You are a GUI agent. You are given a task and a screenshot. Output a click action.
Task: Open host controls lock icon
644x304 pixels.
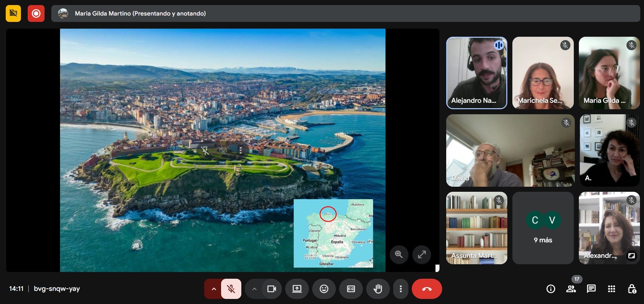click(x=632, y=289)
